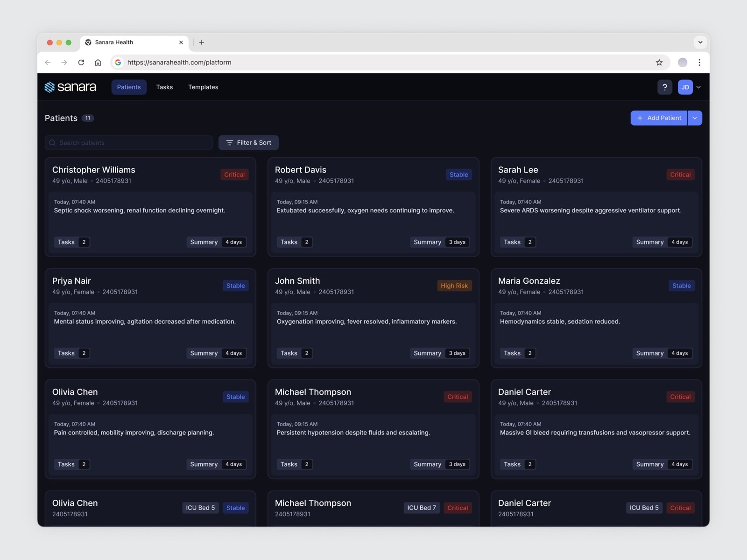This screenshot has width=747, height=560.
Task: Open Priya Nair's Tasks
Action: pos(72,353)
